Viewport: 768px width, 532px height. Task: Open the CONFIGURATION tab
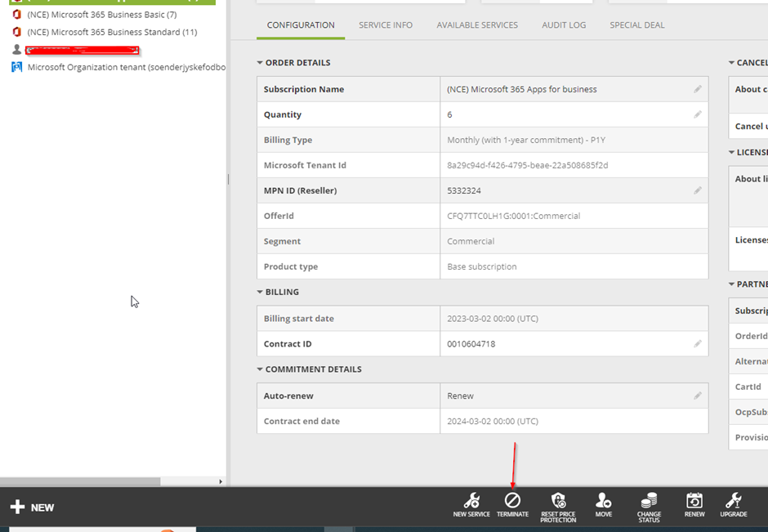pyautogui.click(x=301, y=25)
